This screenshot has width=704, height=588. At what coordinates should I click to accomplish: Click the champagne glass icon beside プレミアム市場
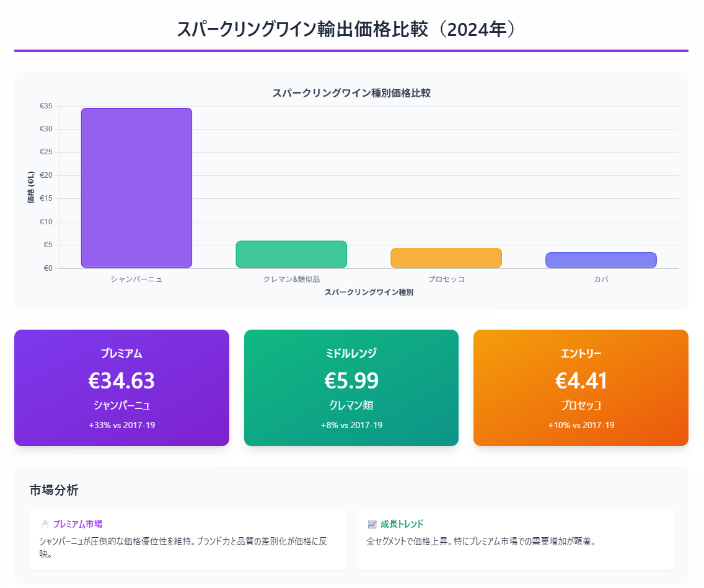(x=45, y=524)
